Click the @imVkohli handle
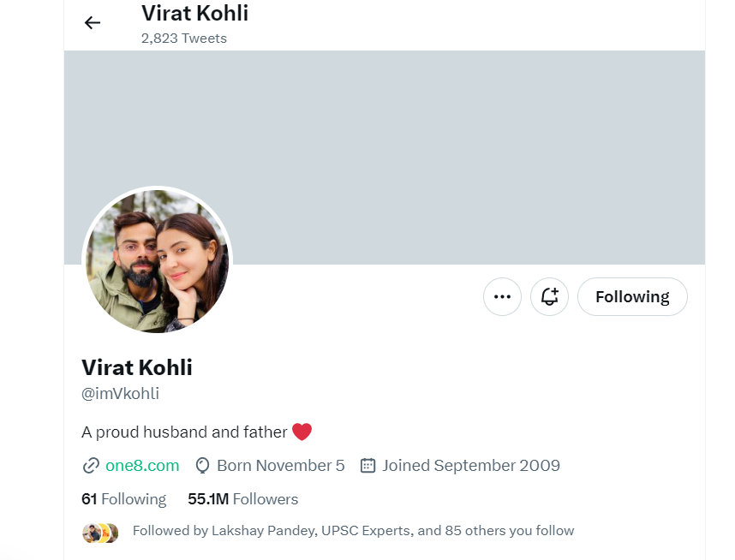 tap(121, 394)
